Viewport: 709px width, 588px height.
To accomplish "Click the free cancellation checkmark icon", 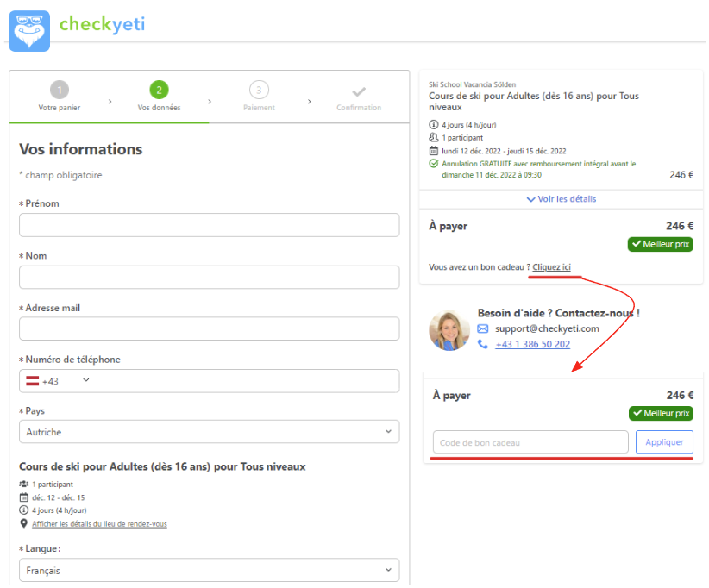I will click(x=434, y=163).
